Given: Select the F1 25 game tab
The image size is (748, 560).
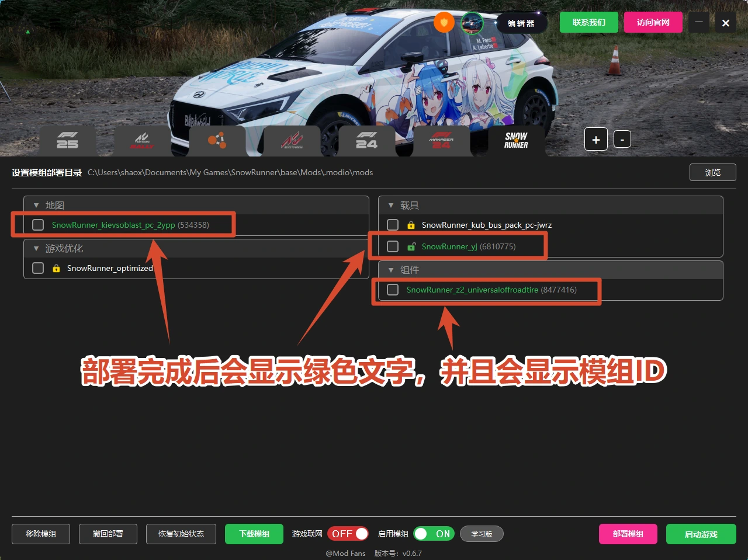Looking at the screenshot, I should tap(67, 140).
